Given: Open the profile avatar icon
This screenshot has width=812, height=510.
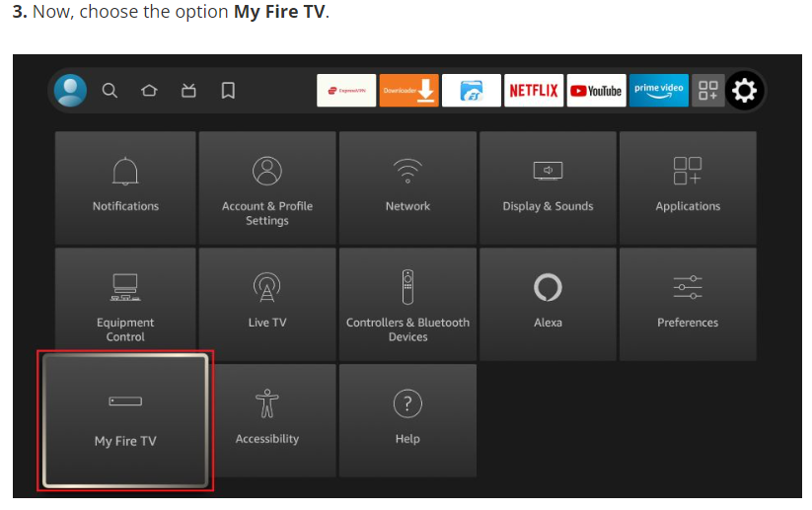Looking at the screenshot, I should tap(70, 91).
